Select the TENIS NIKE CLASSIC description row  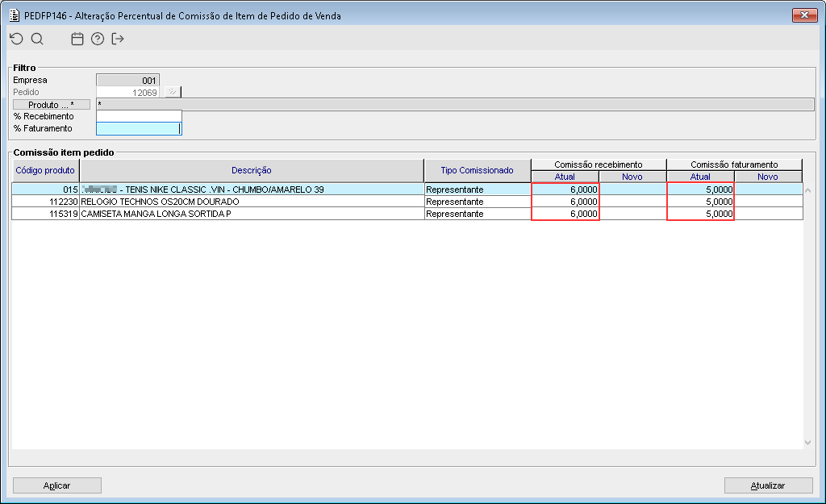(252, 190)
